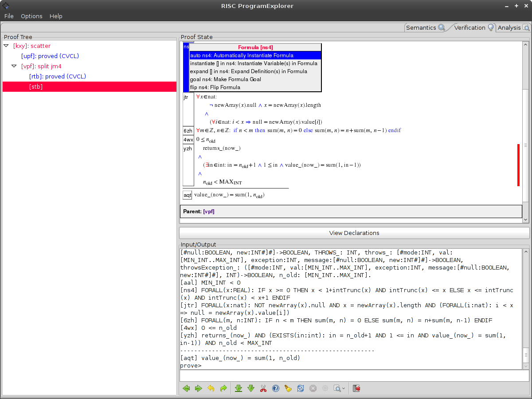Choose 'flip ns4: Flip Formula'
The height and width of the screenshot is (399, 532).
click(x=255, y=87)
